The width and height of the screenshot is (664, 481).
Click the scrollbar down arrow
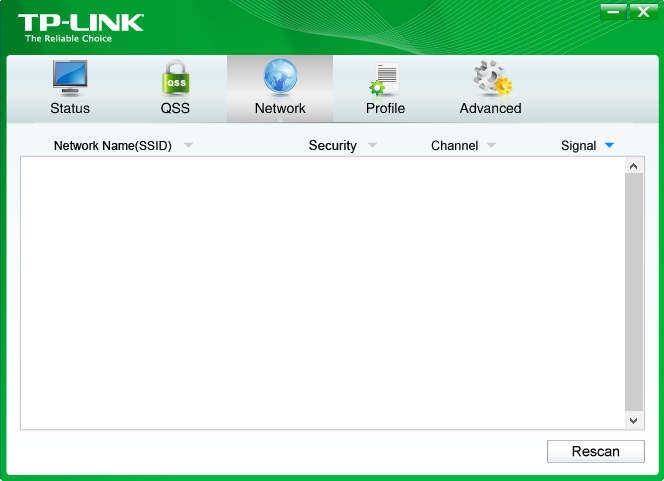634,421
